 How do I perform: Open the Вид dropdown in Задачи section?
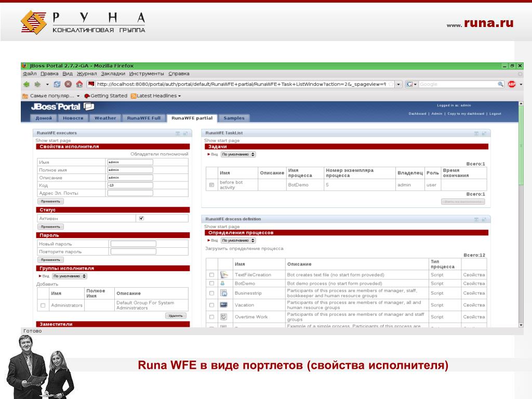238,154
